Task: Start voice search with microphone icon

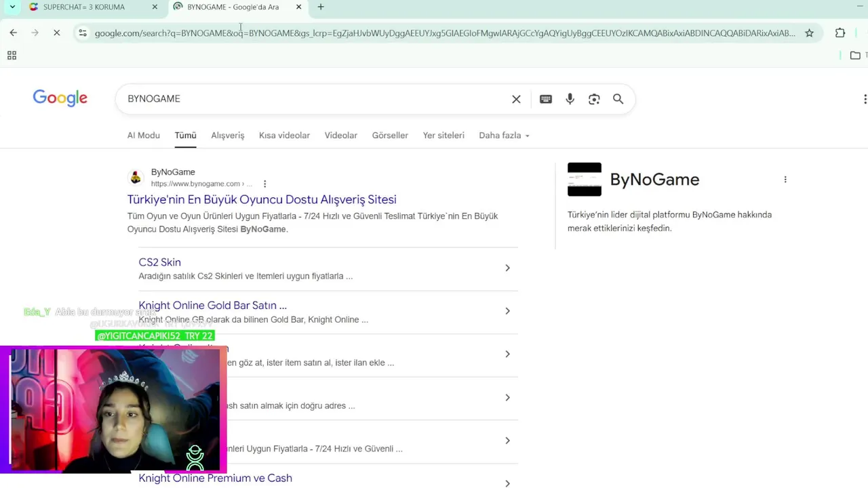Action: click(x=570, y=99)
